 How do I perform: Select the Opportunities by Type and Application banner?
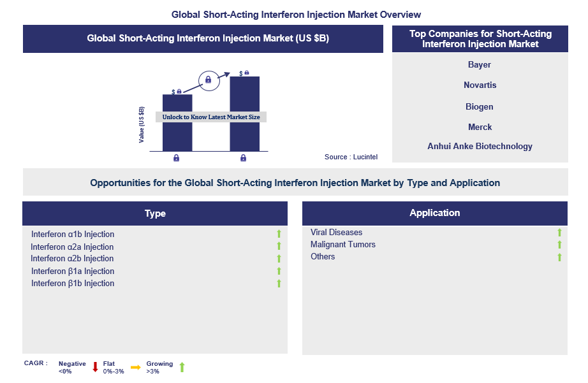[x=294, y=182]
